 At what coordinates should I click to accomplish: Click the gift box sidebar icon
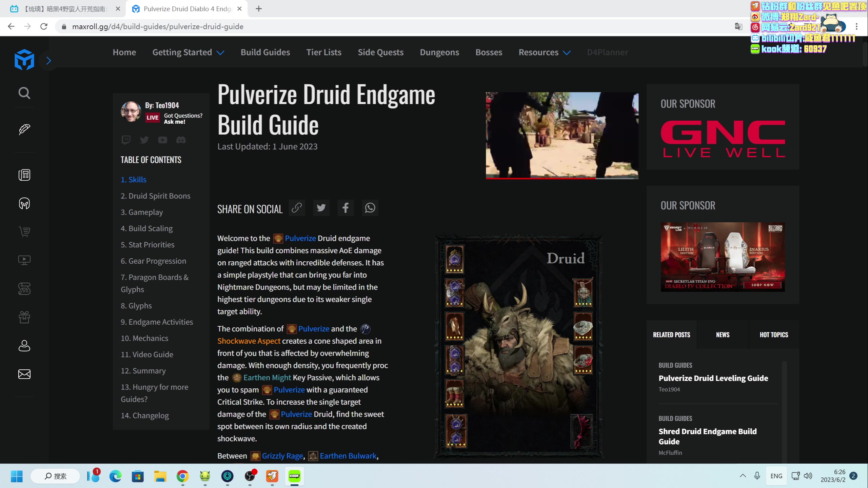24,317
